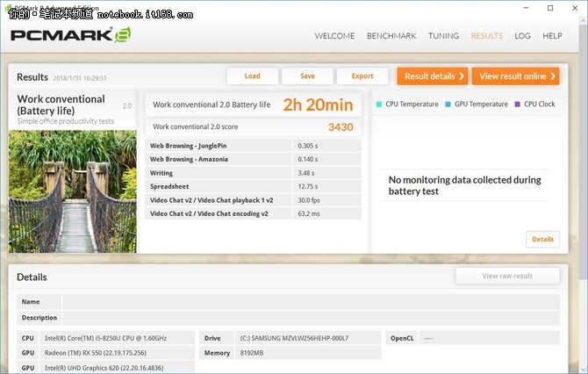Screen dimensions: 588x374
Task: Toggle the CPU Temperature legend swatch
Action: tap(379, 104)
